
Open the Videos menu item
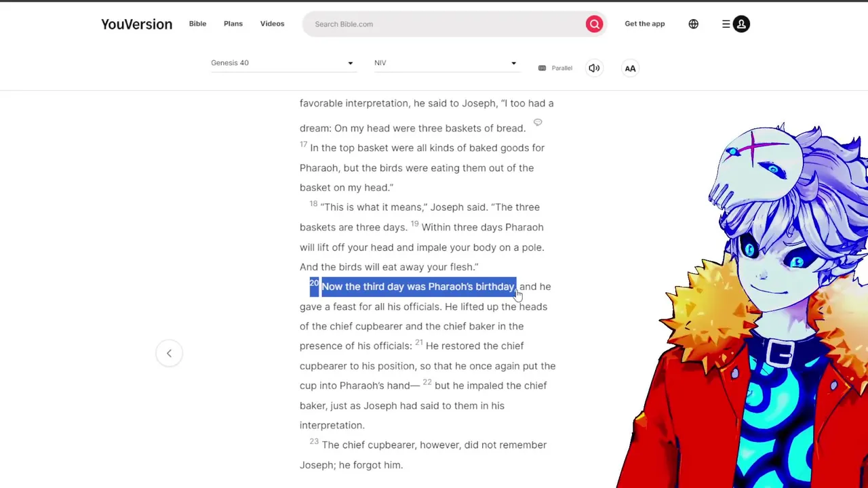(x=272, y=24)
